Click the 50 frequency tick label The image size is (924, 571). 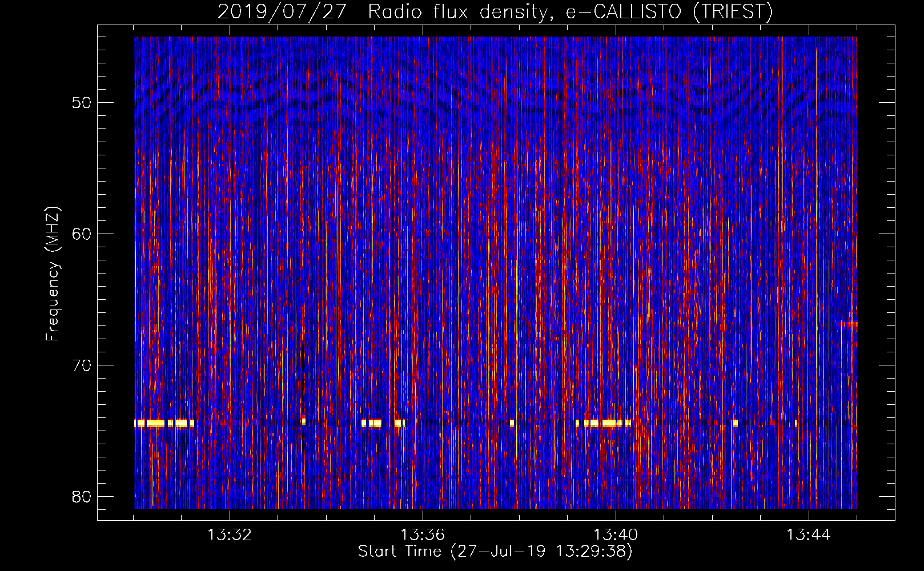[82, 103]
